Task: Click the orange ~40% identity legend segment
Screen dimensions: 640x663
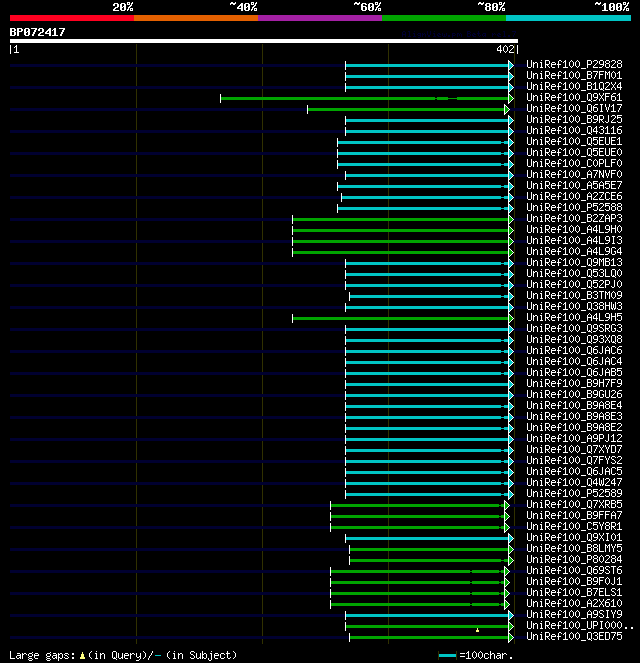Action: pos(196,18)
